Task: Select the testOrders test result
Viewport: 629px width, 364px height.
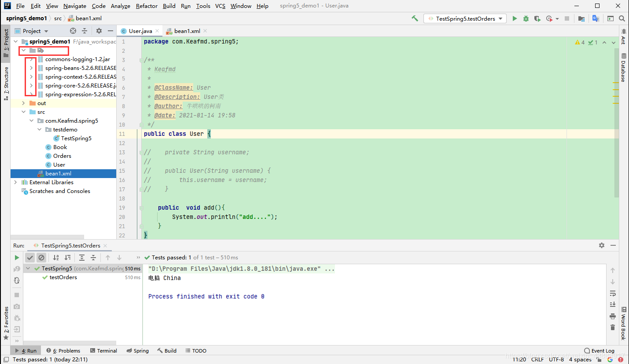Action: pyautogui.click(x=63, y=277)
